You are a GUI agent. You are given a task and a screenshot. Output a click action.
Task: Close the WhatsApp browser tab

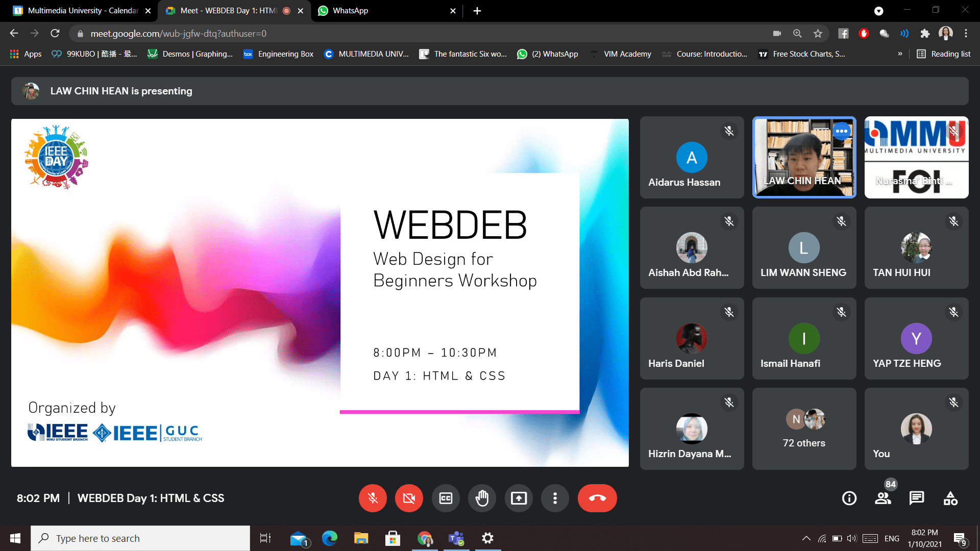click(453, 11)
